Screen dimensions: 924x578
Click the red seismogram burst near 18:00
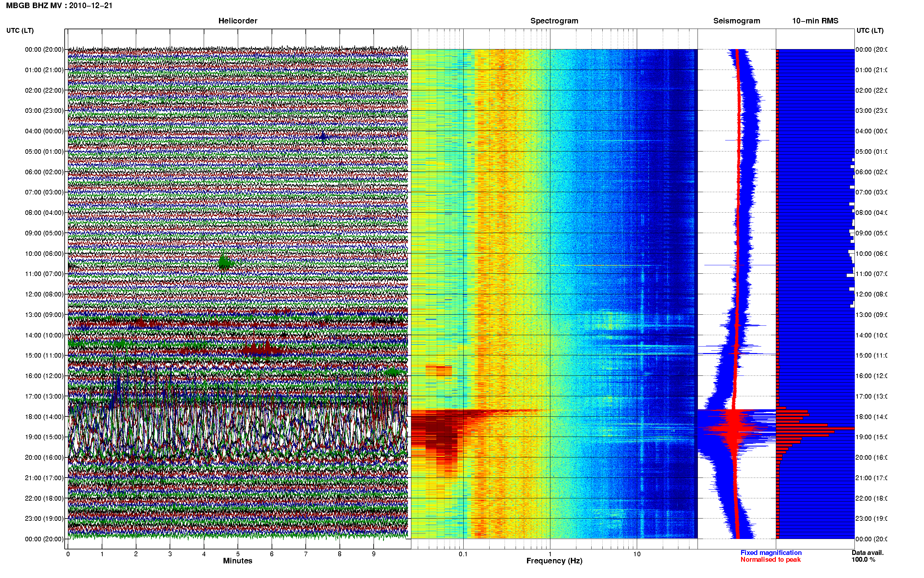(734, 428)
